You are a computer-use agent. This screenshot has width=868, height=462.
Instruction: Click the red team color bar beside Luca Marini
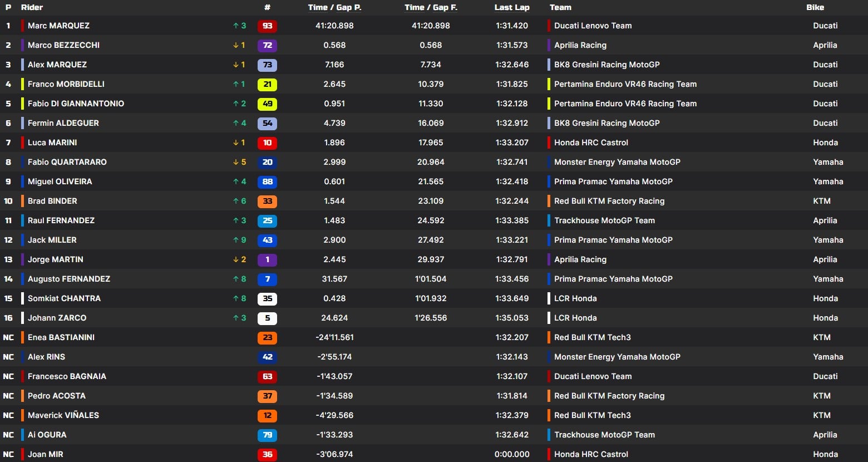[549, 142]
